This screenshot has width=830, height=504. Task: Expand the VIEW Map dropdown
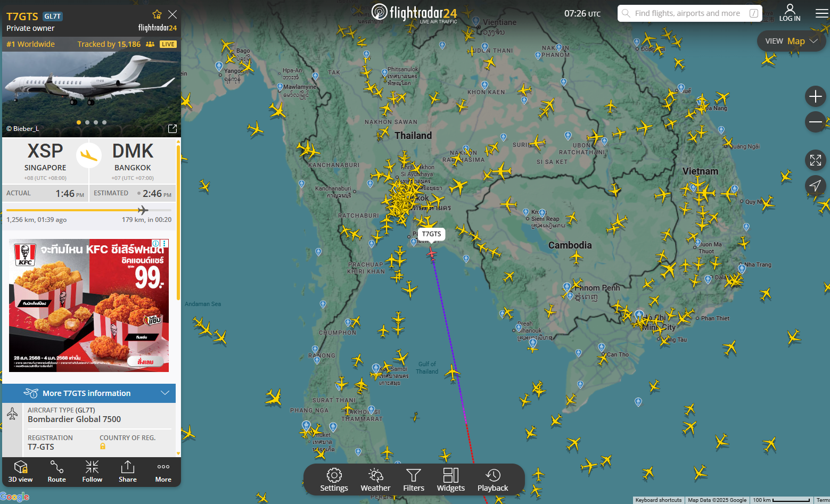791,41
